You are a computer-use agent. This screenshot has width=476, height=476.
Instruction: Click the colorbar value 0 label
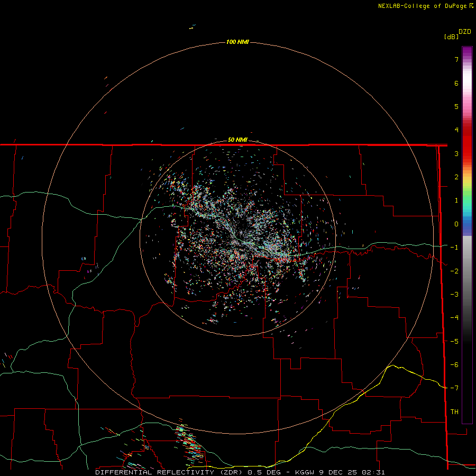click(456, 224)
